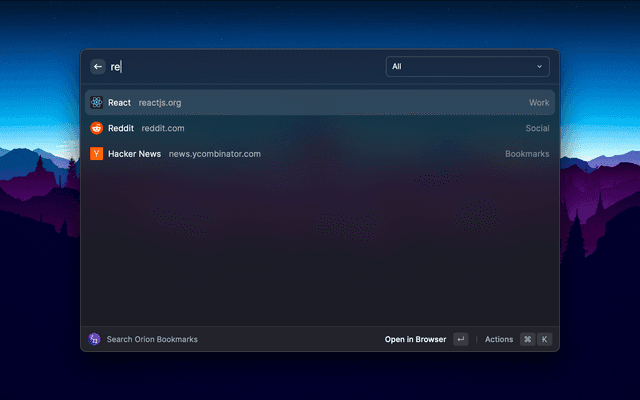Click the Reddit alien icon
Image resolution: width=640 pixels, height=400 pixels.
pos(96,128)
